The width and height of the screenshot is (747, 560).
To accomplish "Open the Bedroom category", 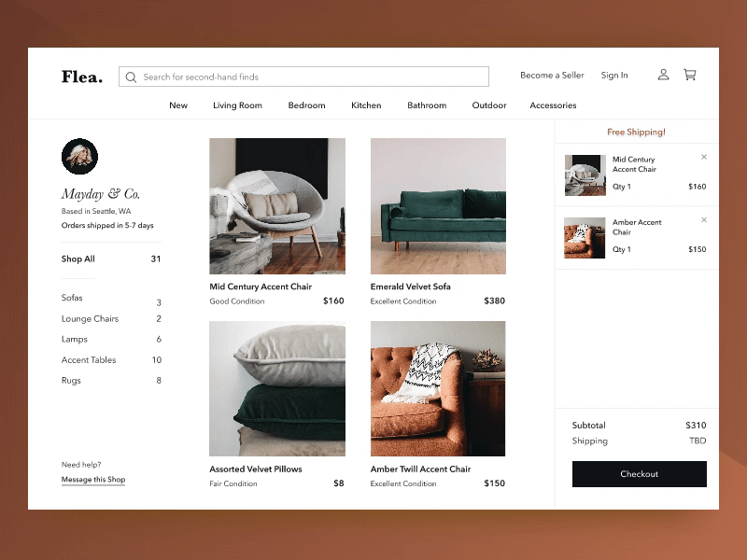I will tap(306, 105).
